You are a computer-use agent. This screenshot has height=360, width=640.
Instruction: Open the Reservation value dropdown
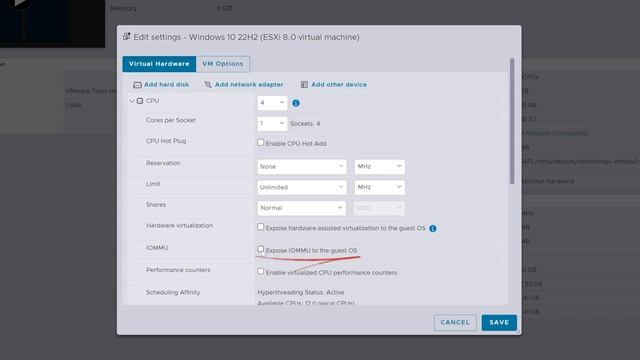click(302, 167)
